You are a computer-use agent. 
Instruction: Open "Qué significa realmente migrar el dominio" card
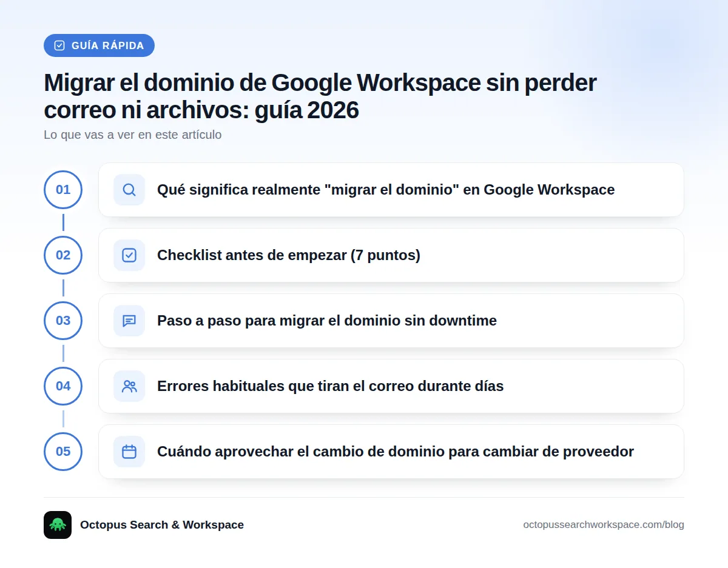point(391,190)
